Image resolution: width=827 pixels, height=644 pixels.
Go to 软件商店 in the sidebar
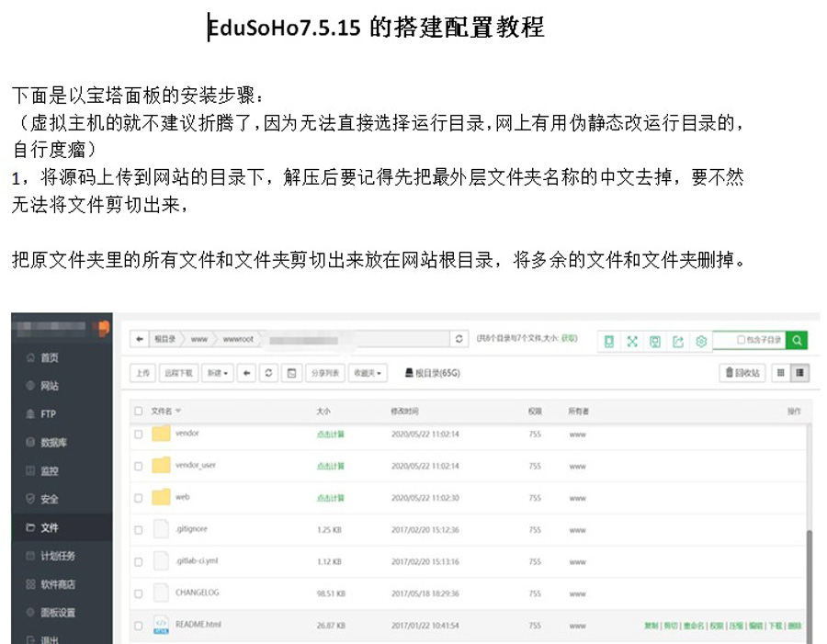57,584
